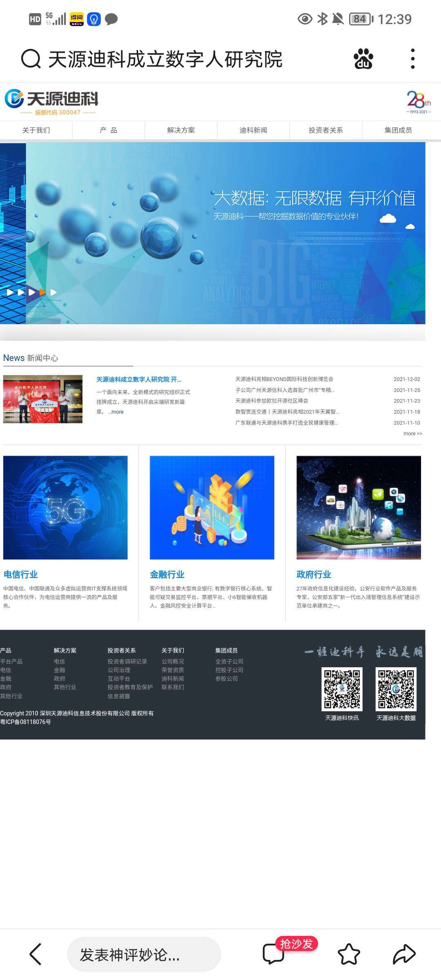The width and height of the screenshot is (441, 980).
Task: Click date 2021-12-02 in news list
Action: (407, 379)
